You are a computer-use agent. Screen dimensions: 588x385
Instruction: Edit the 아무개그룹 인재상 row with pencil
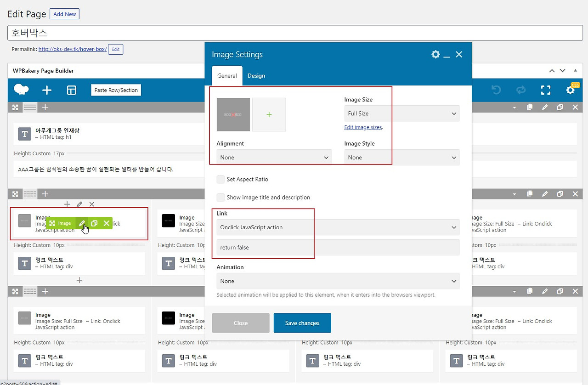545,107
